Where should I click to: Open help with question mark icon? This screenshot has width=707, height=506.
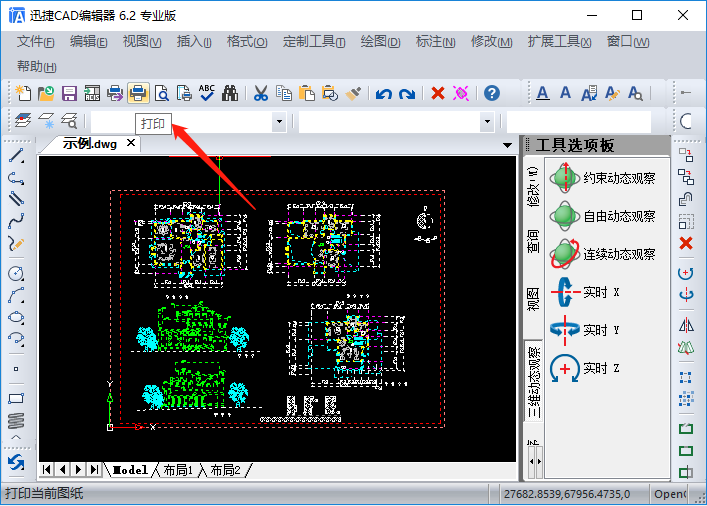[492, 93]
